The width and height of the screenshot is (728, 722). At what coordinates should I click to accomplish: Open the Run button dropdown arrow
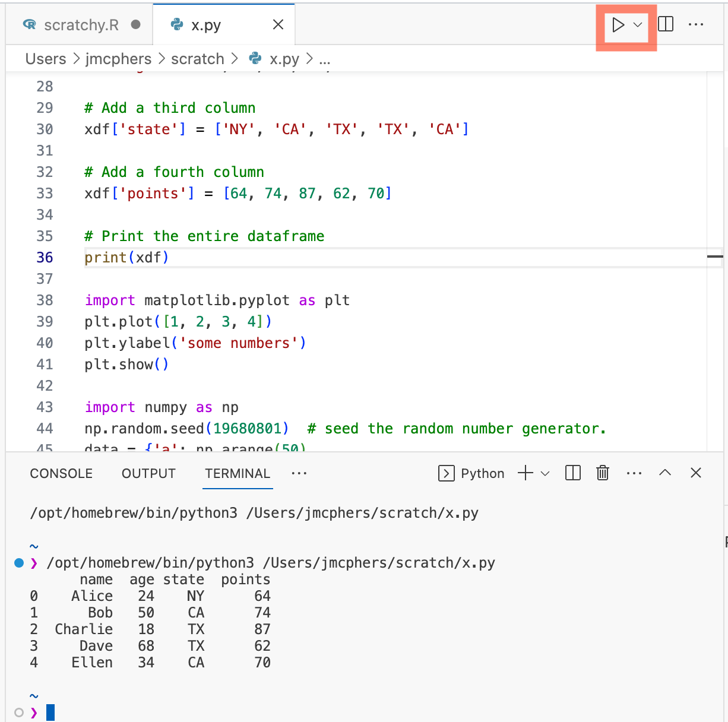pyautogui.click(x=637, y=25)
